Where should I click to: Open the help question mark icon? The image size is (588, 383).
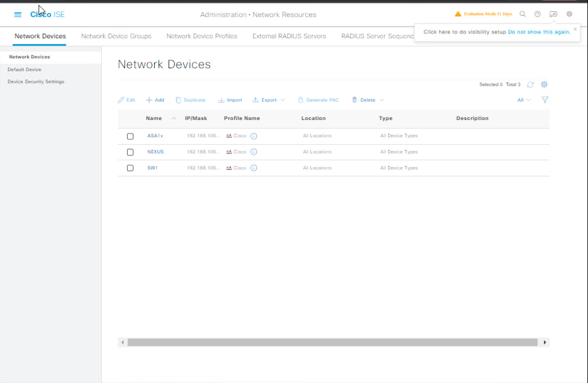pyautogui.click(x=537, y=14)
